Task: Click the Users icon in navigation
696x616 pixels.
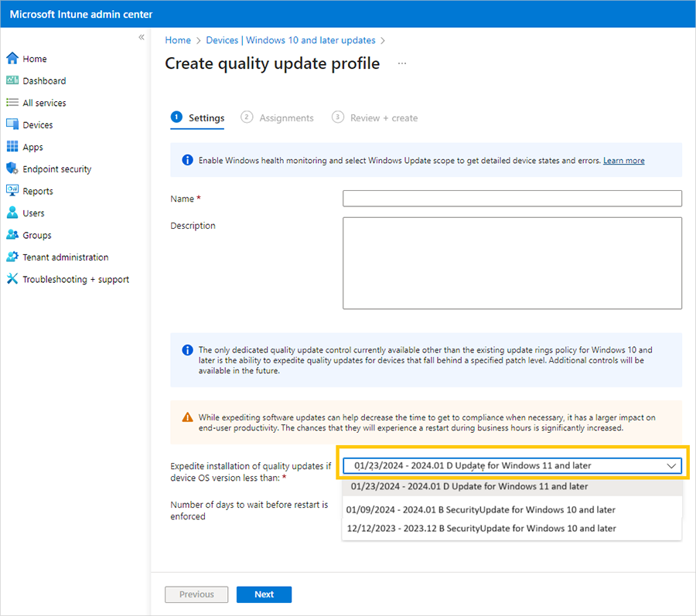Action: coord(12,213)
